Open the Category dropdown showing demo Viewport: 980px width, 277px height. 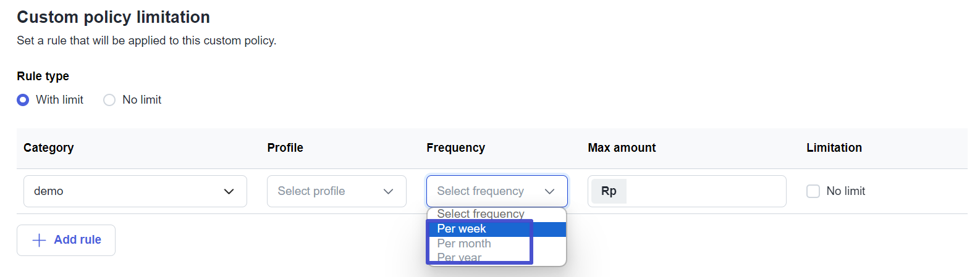(135, 191)
